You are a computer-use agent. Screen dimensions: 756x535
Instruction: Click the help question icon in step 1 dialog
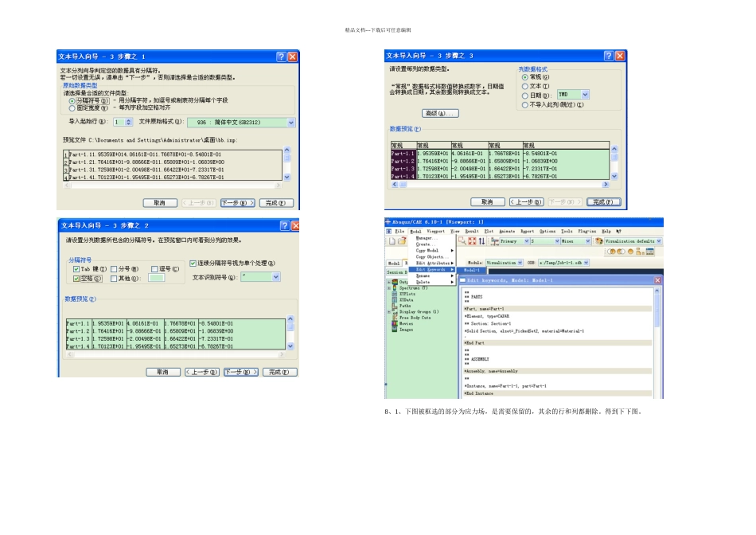[x=281, y=57]
